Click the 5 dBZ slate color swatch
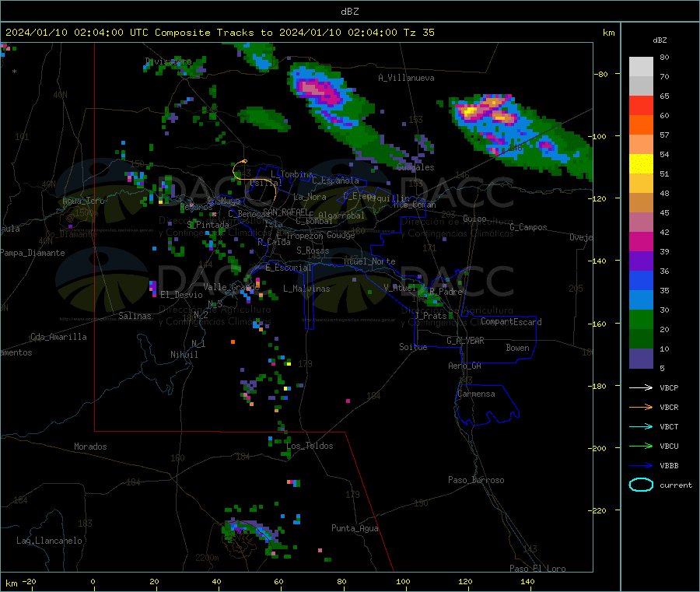This screenshot has width=700, height=592. click(641, 359)
